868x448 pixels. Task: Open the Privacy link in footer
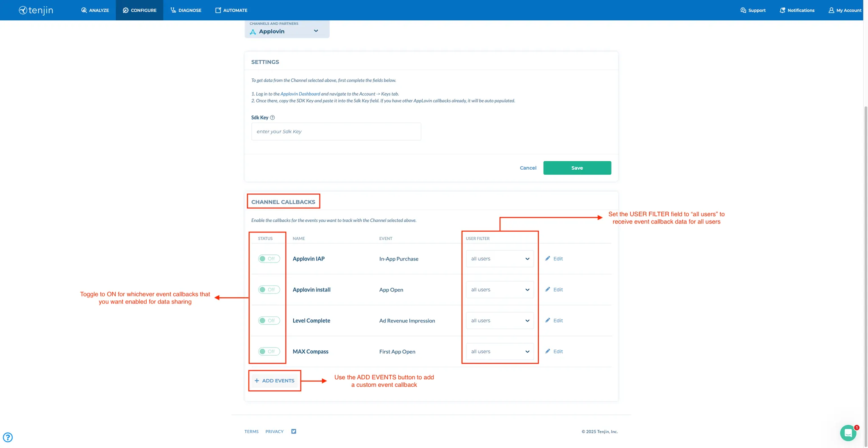coord(274,431)
